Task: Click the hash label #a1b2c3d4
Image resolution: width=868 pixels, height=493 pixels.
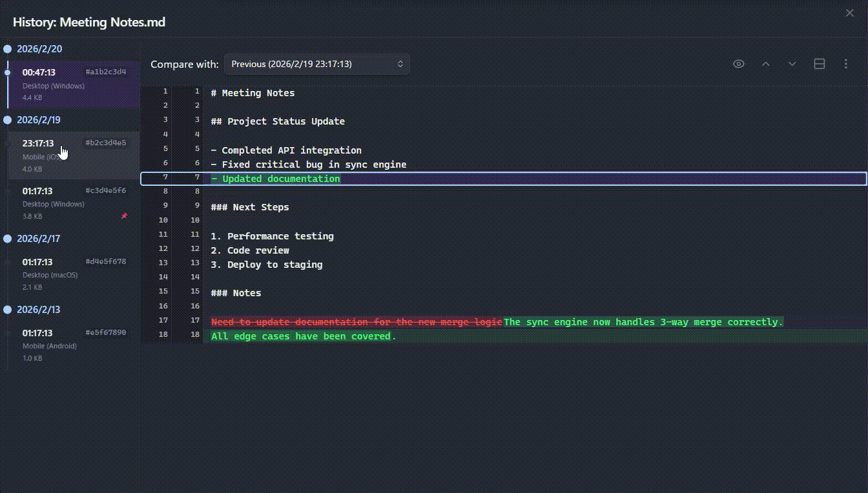Action: coord(106,72)
